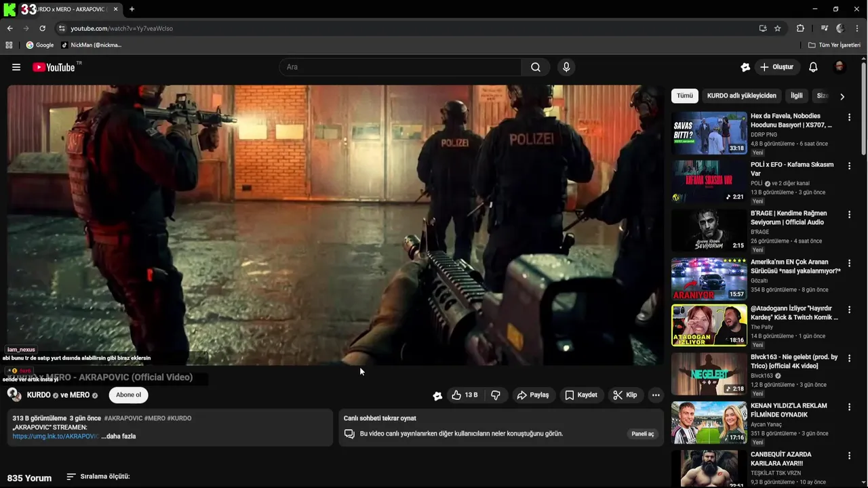The width and height of the screenshot is (868, 488).
Task: Open more actions menu beside Klip
Action: pyautogui.click(x=656, y=395)
